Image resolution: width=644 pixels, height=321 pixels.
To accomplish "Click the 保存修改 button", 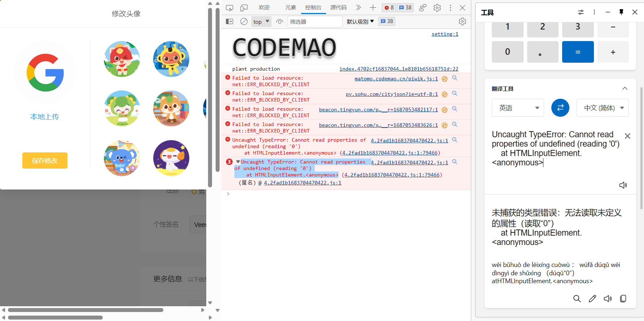I will 45,160.
